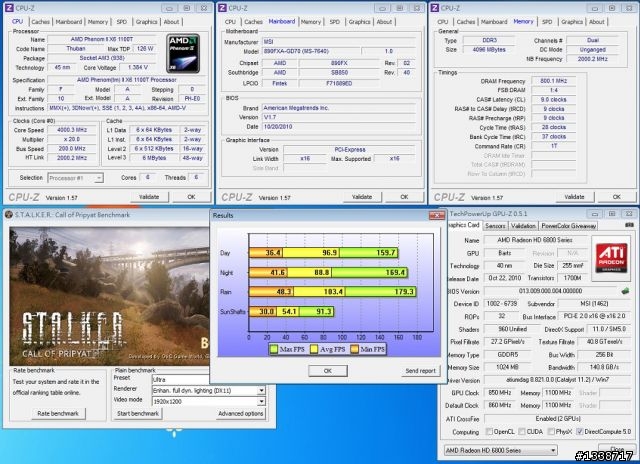The image size is (640, 464).
Task: Click the ATI CrossFire Enabled (2 GPUs) field
Action: tap(557, 419)
